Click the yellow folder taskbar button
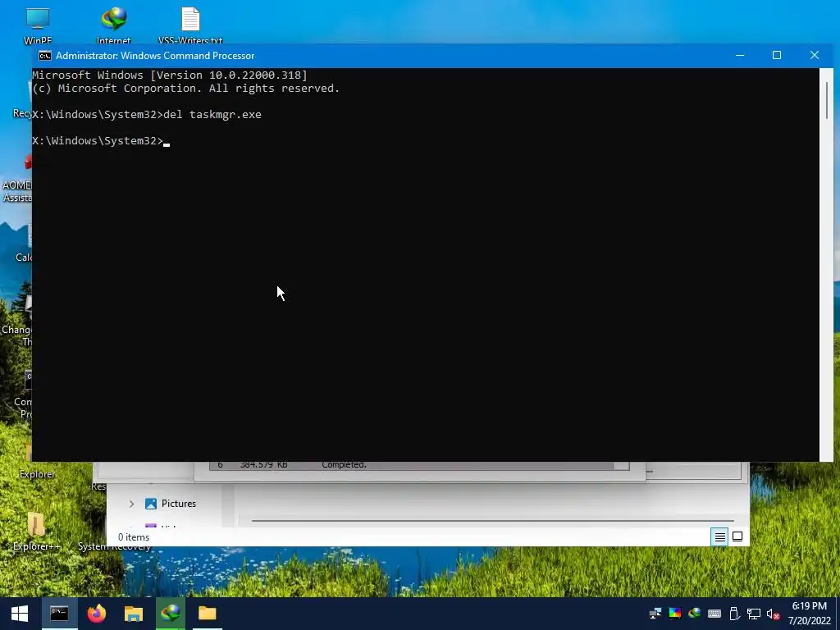 click(208, 614)
